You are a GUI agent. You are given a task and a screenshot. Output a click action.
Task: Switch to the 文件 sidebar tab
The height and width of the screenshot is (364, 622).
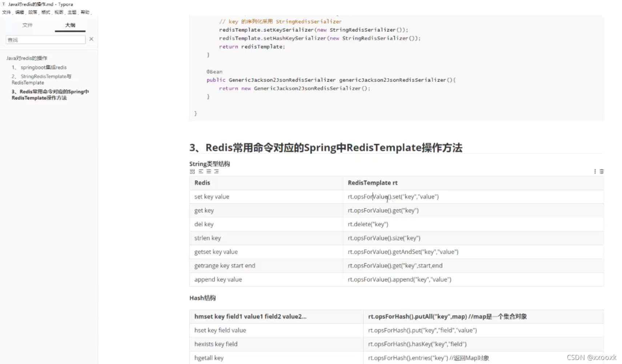[27, 25]
